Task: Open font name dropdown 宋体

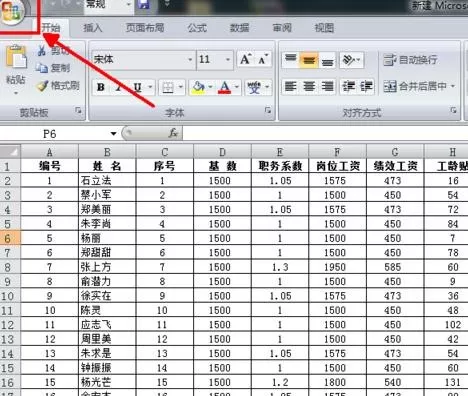Action: click(190, 60)
